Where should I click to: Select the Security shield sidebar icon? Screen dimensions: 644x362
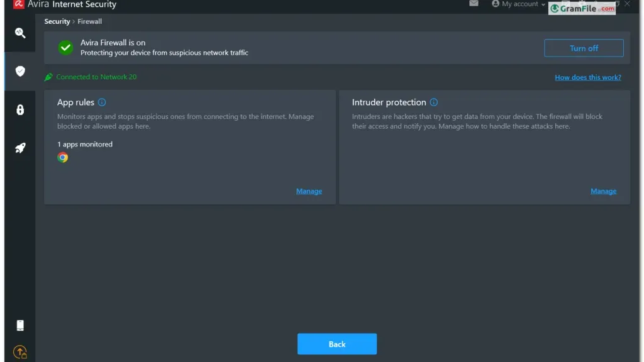click(20, 71)
